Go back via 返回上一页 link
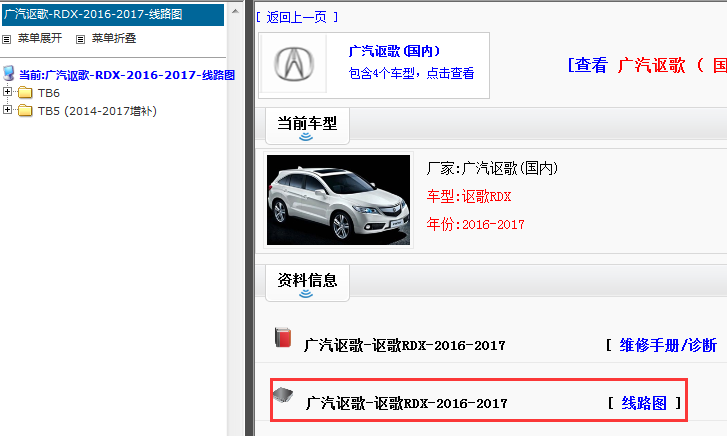The width and height of the screenshot is (727, 436). point(297,18)
